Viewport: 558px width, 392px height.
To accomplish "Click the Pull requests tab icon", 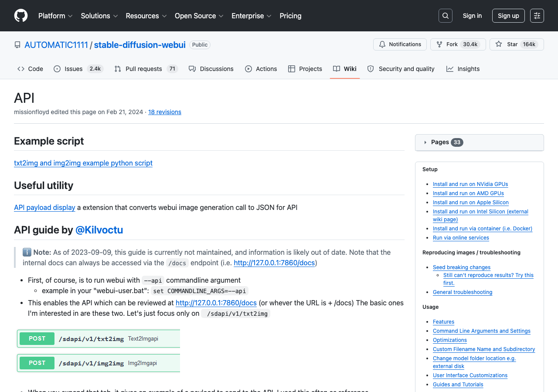I will click(x=118, y=69).
